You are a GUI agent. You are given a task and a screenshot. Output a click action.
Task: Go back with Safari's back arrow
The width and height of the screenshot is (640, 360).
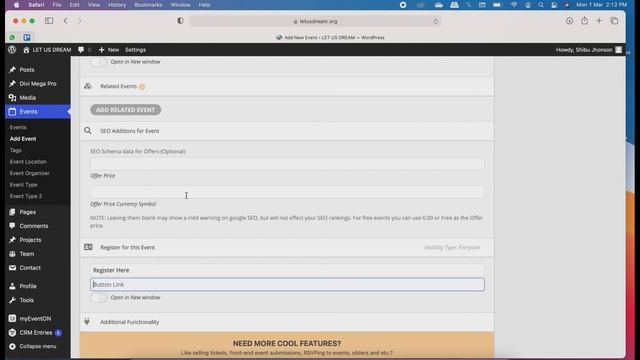(x=66, y=21)
